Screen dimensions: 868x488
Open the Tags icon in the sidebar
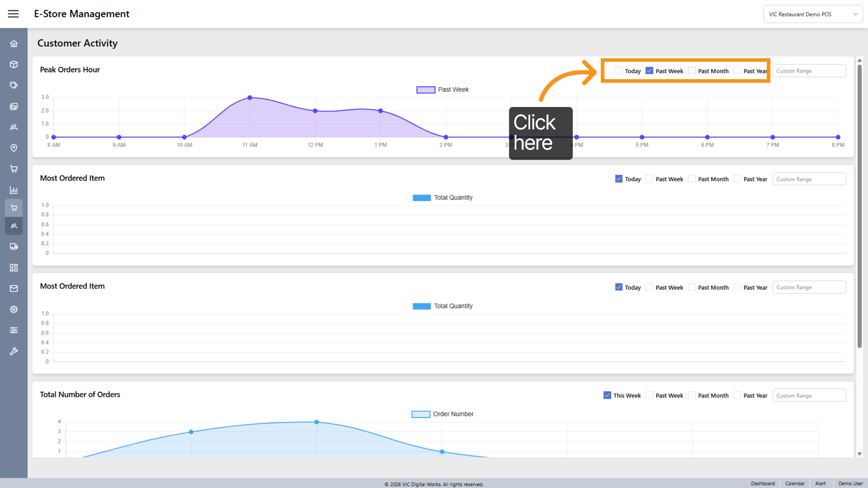click(14, 85)
